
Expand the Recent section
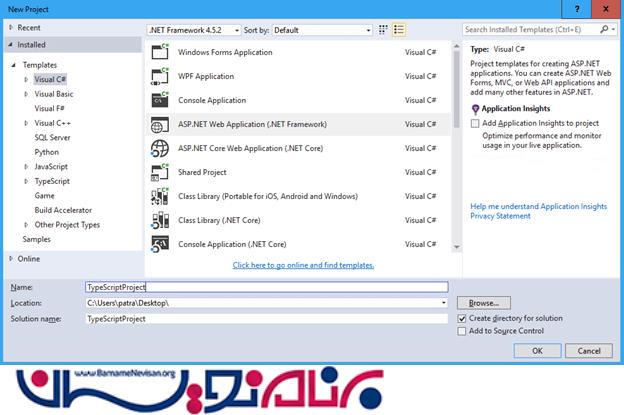point(11,27)
